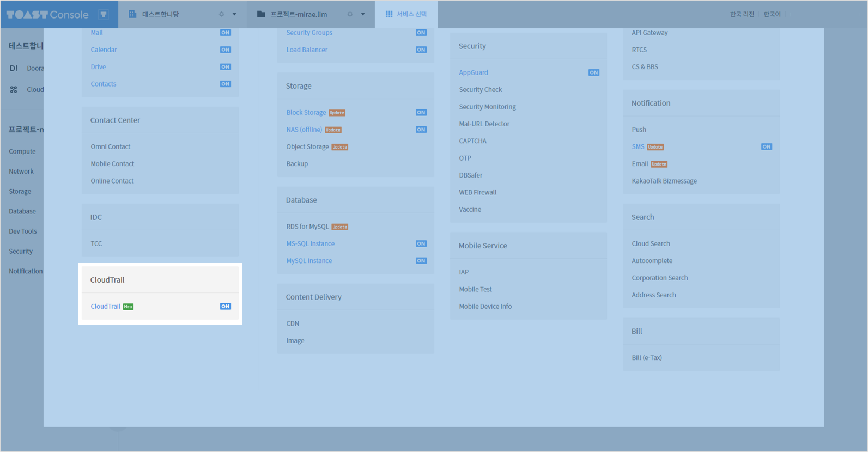Open MS-SQL Instance service
Viewport: 868px width, 452px height.
coord(311,243)
